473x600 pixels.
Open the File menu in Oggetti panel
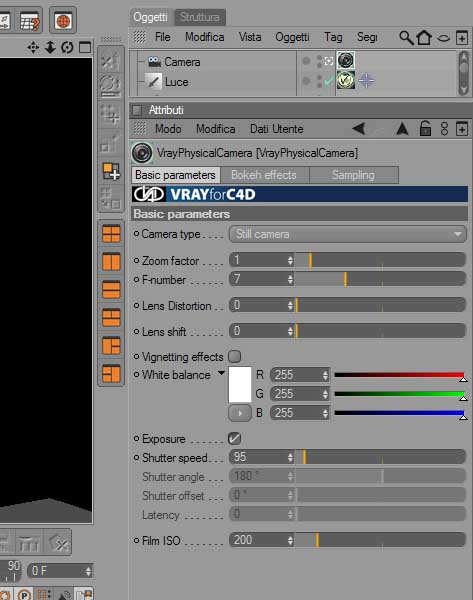(x=162, y=37)
